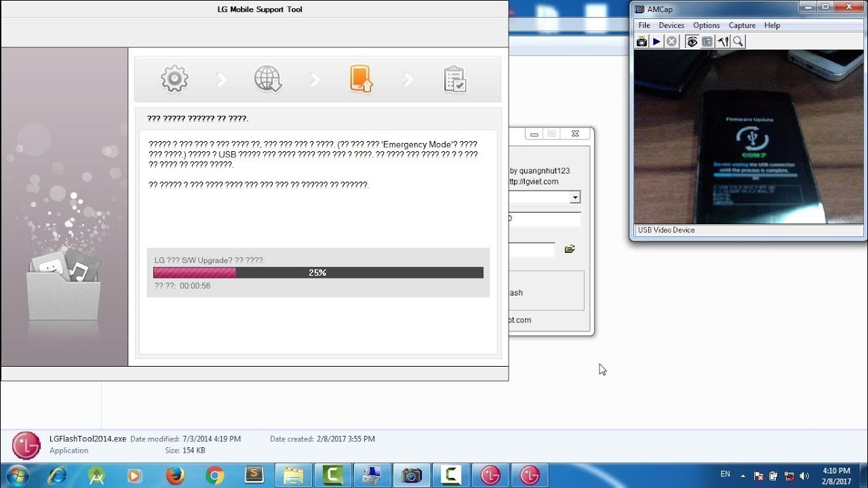Viewport: 868px width, 488px height.
Task: Click browse folder icon in Flash Tool
Action: click(570, 249)
